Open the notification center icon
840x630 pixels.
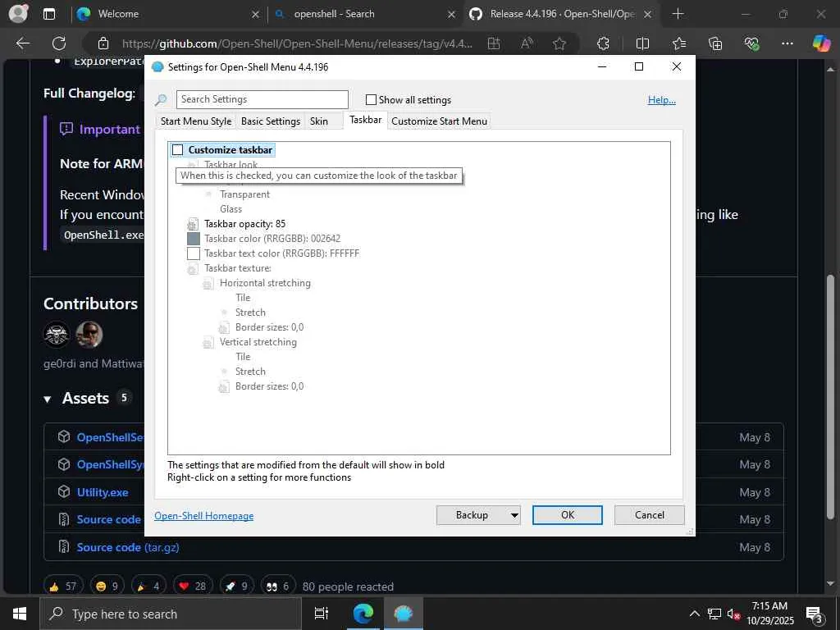click(815, 614)
